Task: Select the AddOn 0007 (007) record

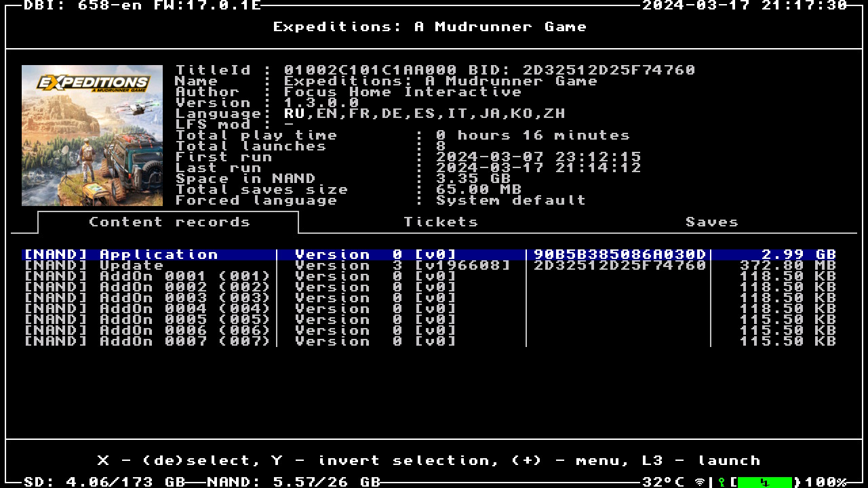Action: click(429, 342)
